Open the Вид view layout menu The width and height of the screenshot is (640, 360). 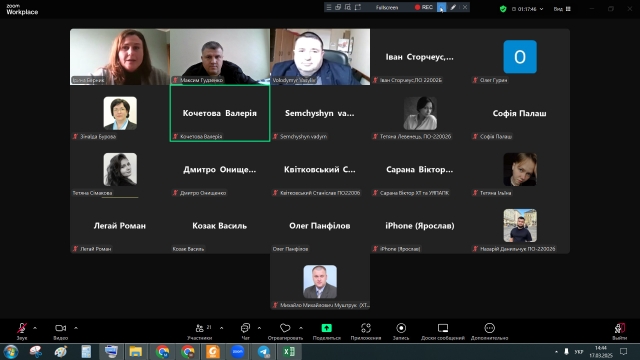pos(562,9)
